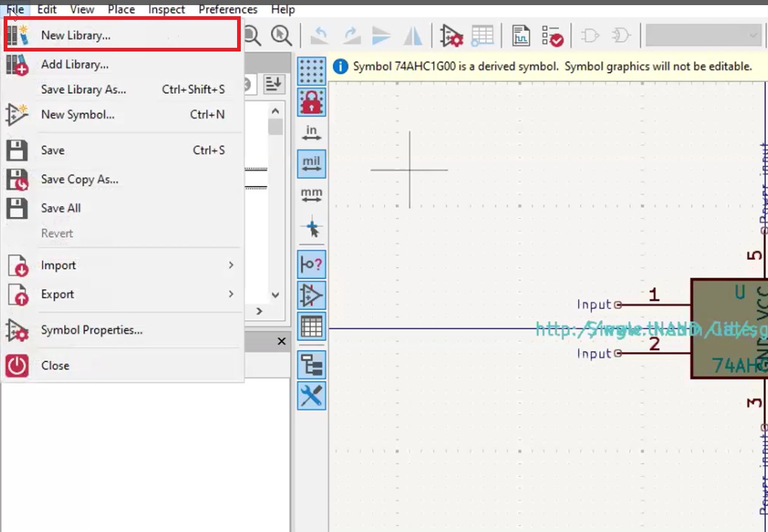Open Symbol Properties from the toolbar
The height and width of the screenshot is (532, 768).
pyautogui.click(x=452, y=35)
